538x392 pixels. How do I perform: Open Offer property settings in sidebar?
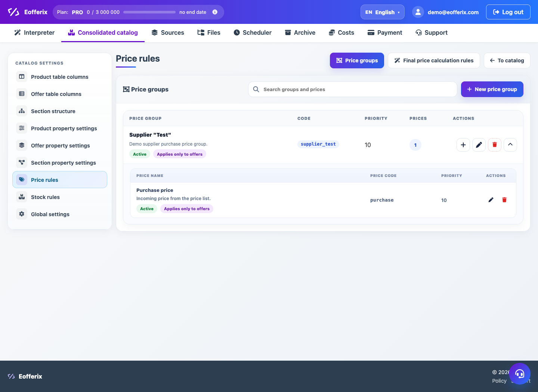60,145
